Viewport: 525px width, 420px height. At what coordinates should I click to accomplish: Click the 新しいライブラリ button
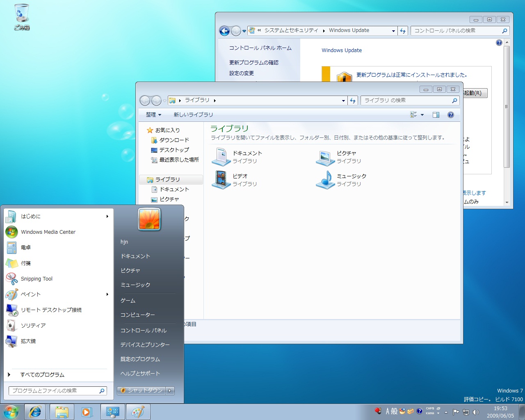click(x=193, y=115)
